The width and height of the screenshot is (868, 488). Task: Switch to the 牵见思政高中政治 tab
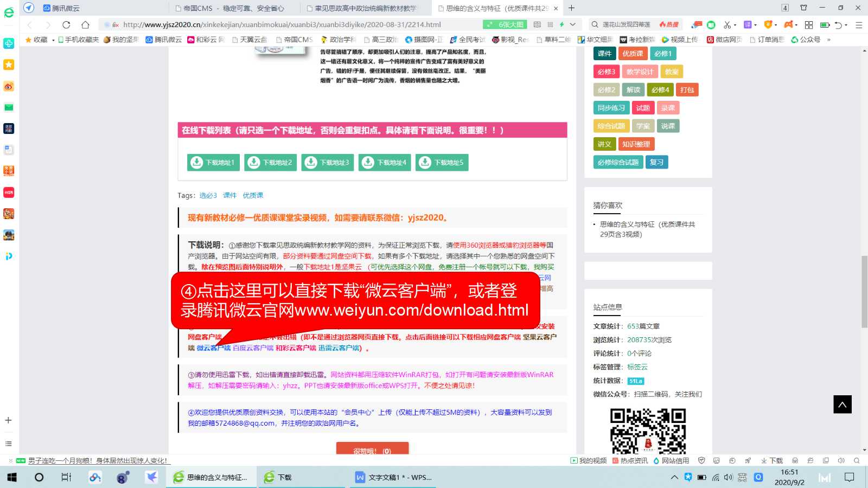[x=365, y=8]
